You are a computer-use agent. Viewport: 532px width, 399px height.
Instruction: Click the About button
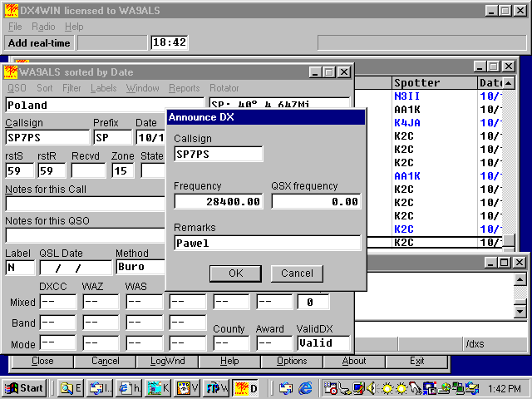coord(354,361)
